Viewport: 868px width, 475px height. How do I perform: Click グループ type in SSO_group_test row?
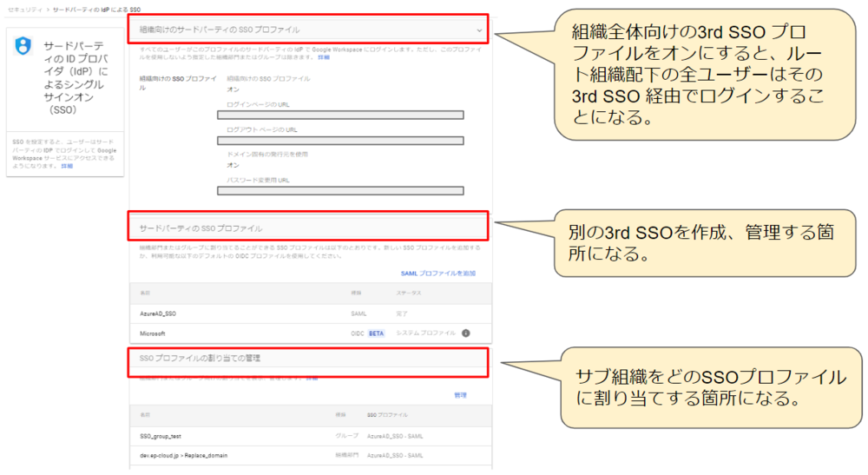pos(346,436)
